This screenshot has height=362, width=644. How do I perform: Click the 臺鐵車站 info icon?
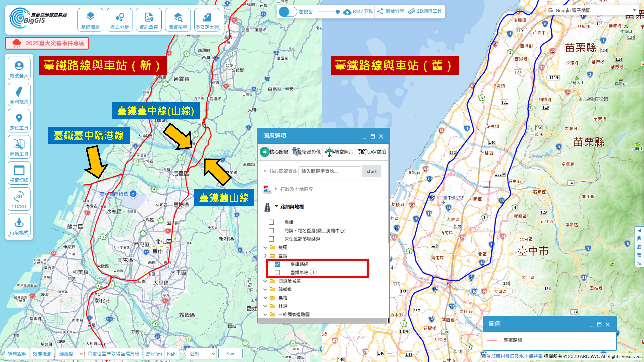pos(313,272)
